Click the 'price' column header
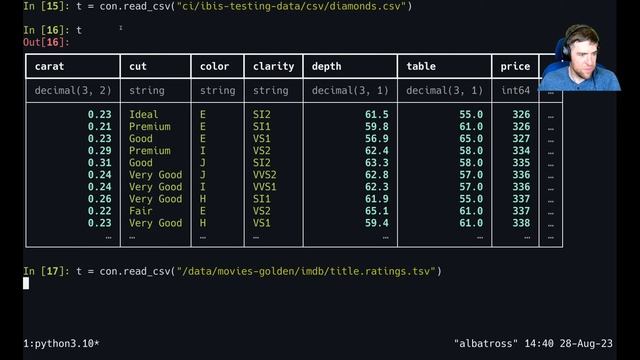 [x=515, y=66]
